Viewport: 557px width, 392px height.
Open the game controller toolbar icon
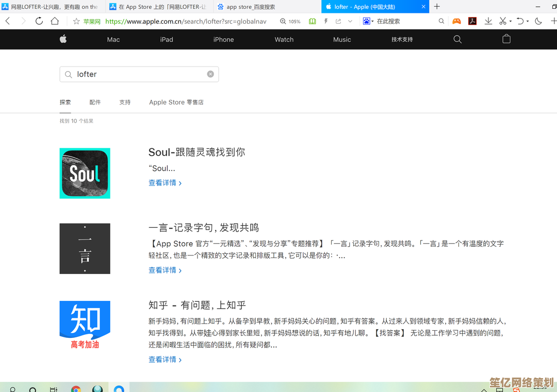456,21
